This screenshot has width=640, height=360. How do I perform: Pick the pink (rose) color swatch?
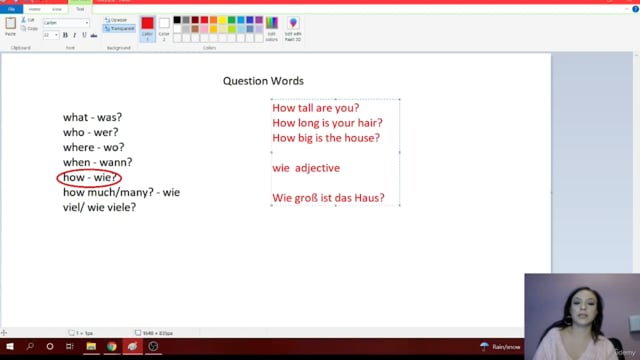pos(204,29)
